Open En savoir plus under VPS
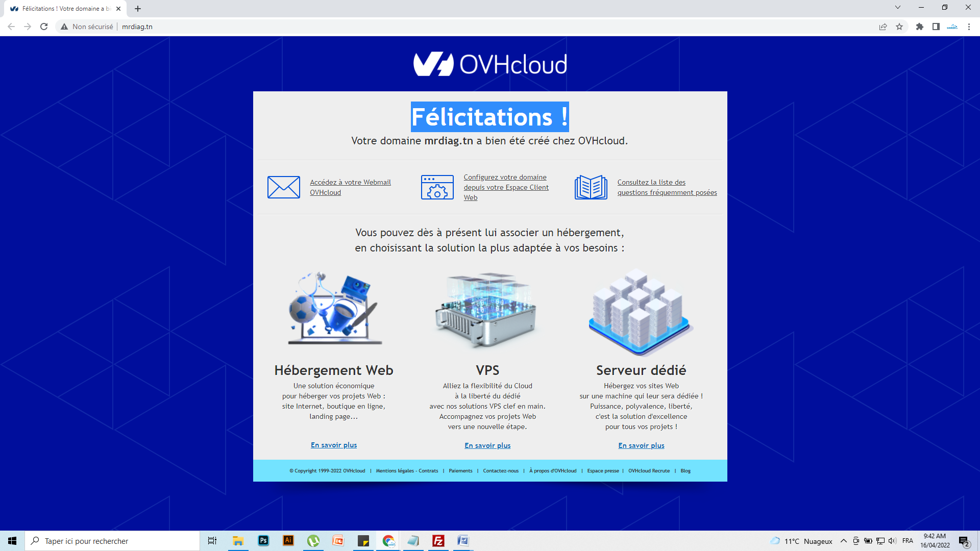The width and height of the screenshot is (980, 551). [487, 445]
